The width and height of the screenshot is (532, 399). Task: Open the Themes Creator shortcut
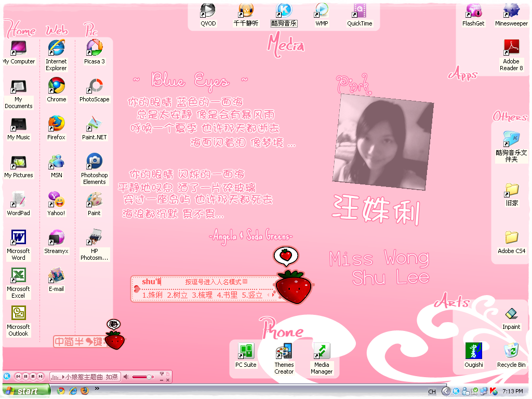pyautogui.click(x=284, y=352)
